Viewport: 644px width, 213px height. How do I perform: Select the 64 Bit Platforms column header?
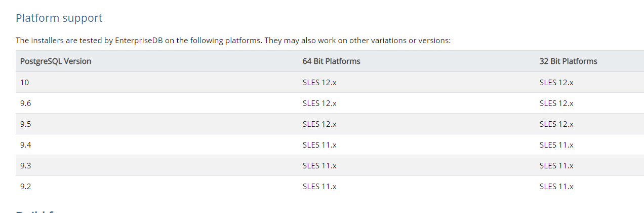(331, 61)
